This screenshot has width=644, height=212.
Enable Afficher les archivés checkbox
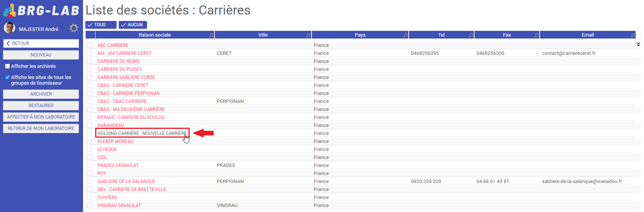[7, 66]
